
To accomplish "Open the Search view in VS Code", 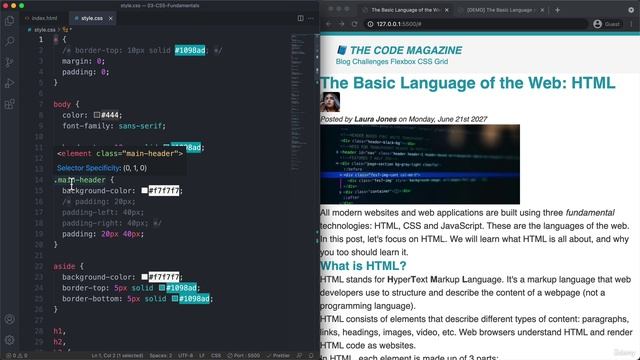I will (9, 41).
